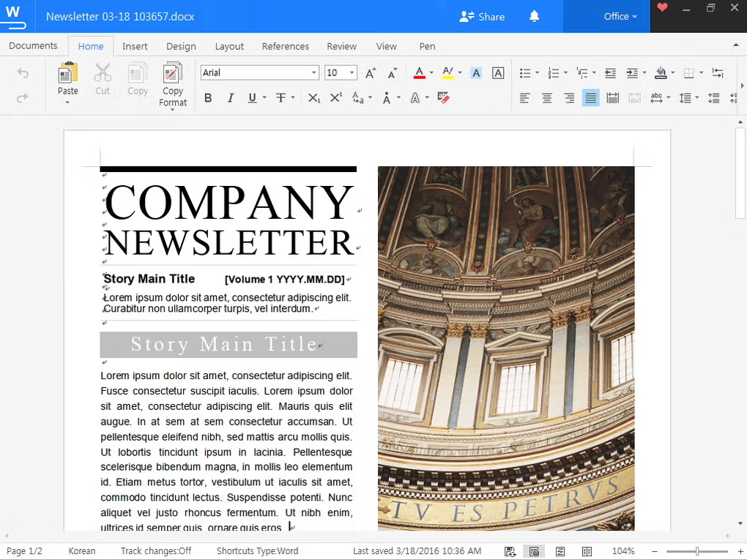Expand the Office account dropdown
747x560 pixels.
point(620,16)
